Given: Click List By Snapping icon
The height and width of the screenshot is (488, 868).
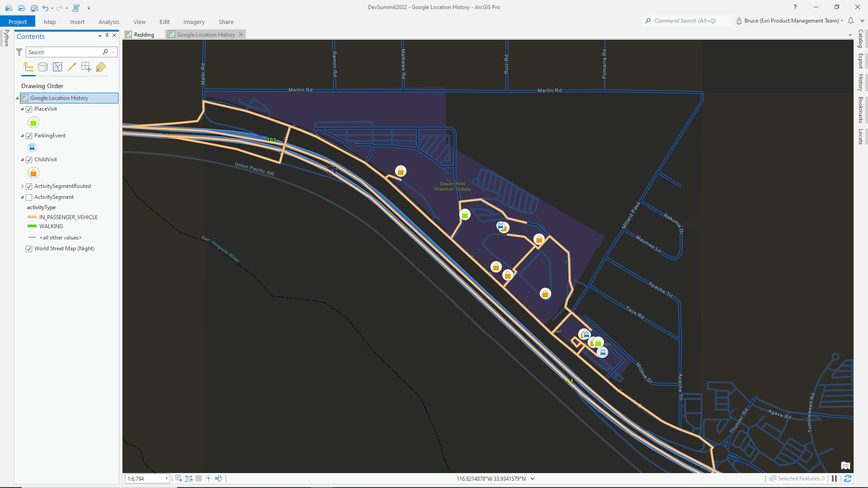Looking at the screenshot, I should coord(86,67).
